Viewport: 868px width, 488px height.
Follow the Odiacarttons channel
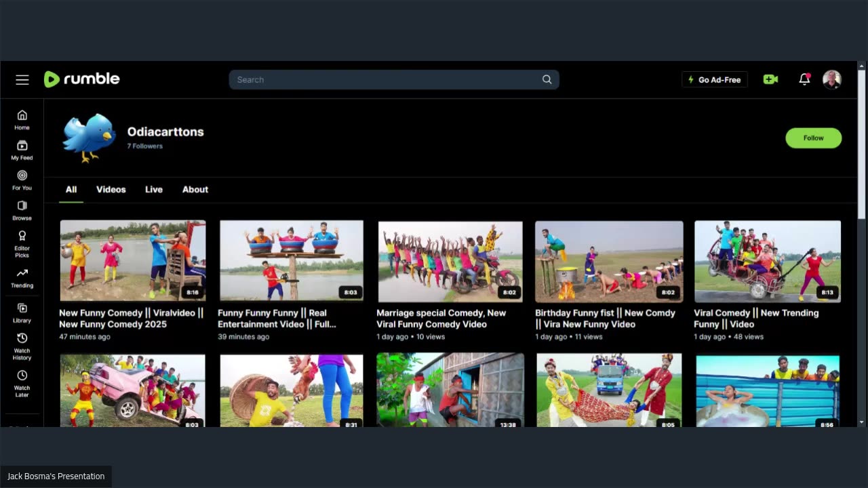(814, 138)
